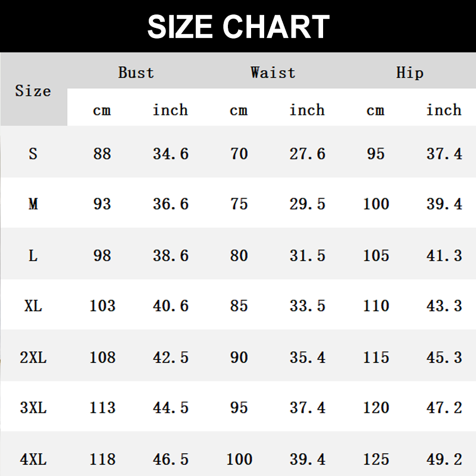Select the S size row label
The image size is (476, 476).
click(x=33, y=154)
